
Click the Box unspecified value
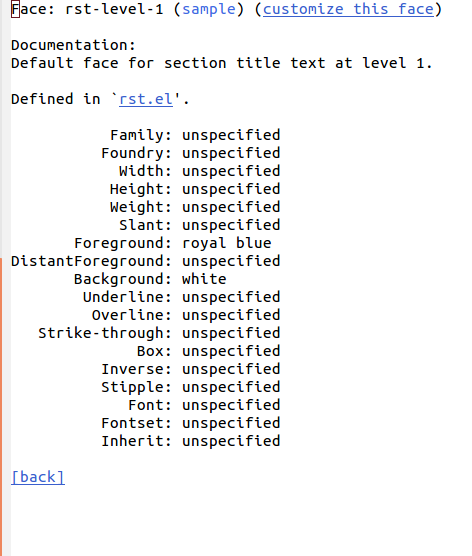point(231,351)
